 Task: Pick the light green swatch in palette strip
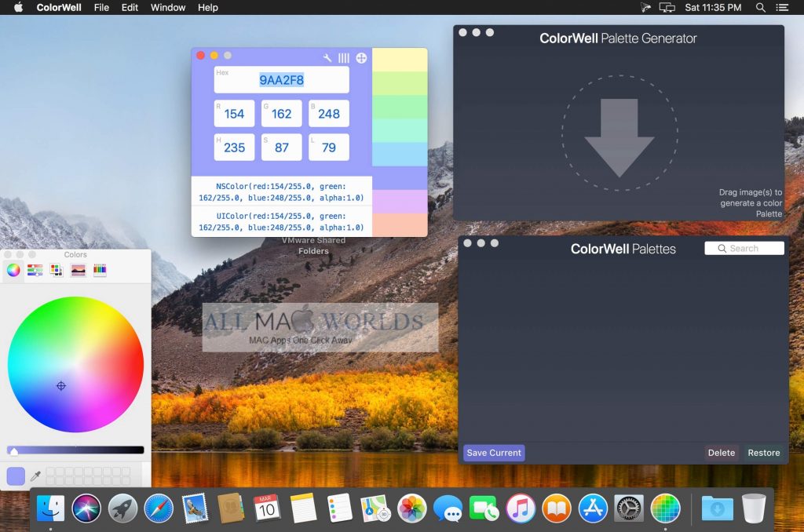pyautogui.click(x=400, y=83)
